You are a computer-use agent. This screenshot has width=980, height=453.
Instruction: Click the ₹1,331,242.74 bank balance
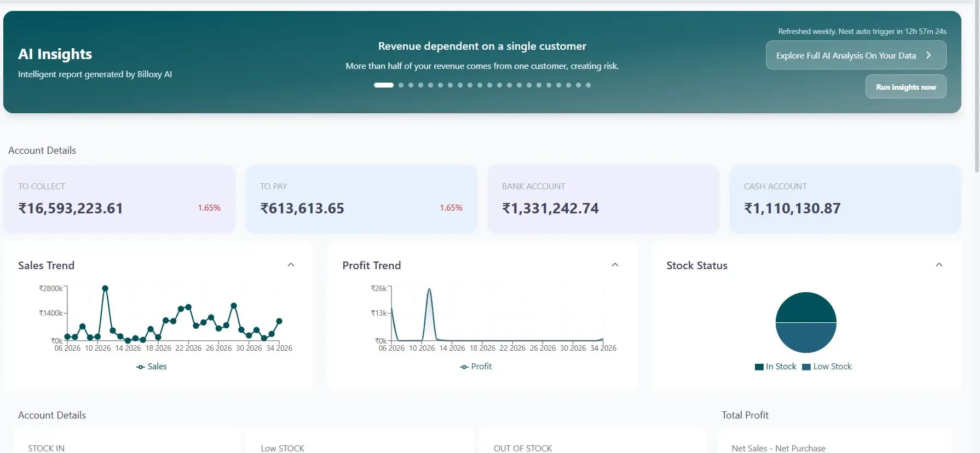[x=550, y=208]
